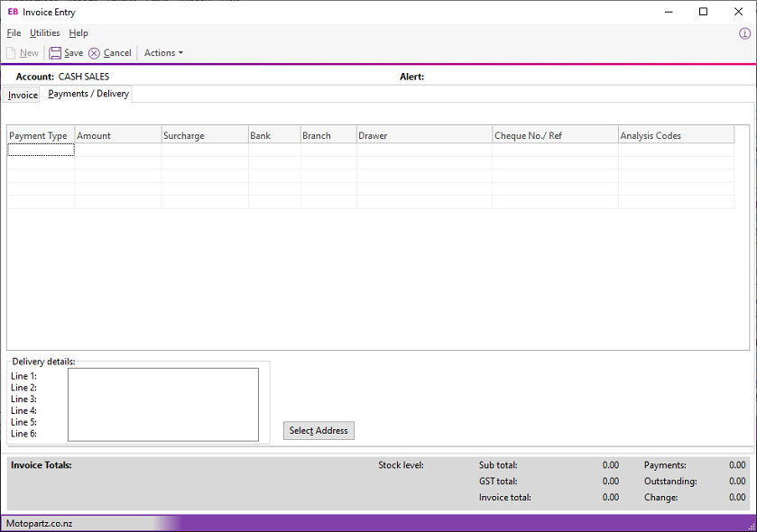Click the Payments: label in totals

(x=665, y=465)
